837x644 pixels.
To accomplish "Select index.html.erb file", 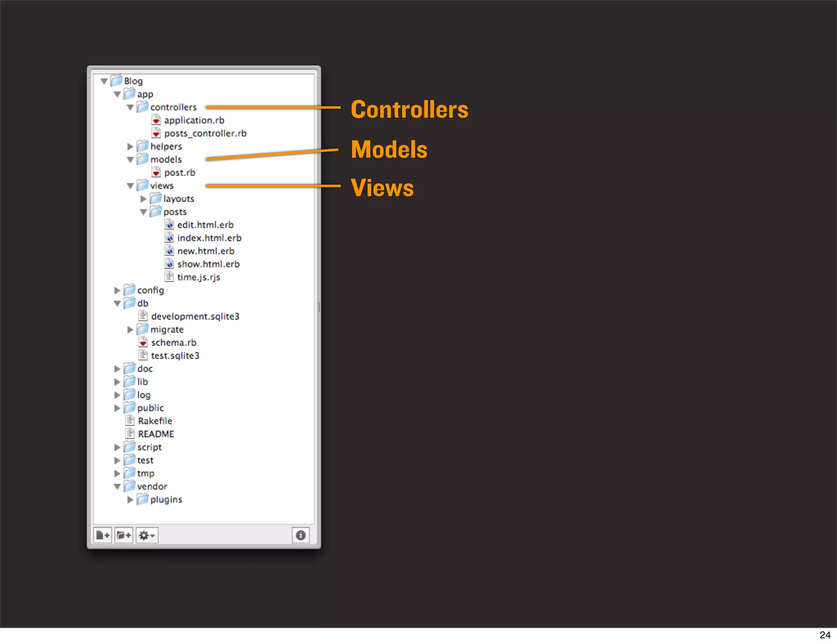I will tap(209, 238).
